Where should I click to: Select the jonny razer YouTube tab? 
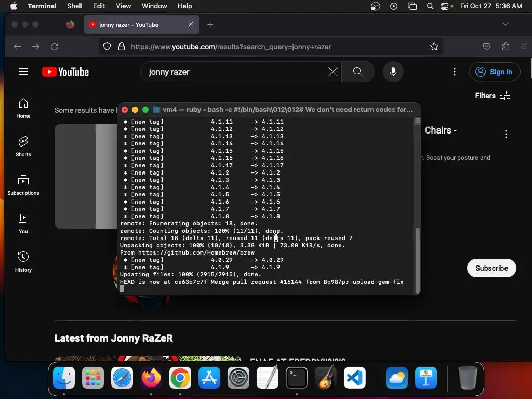click(x=141, y=25)
